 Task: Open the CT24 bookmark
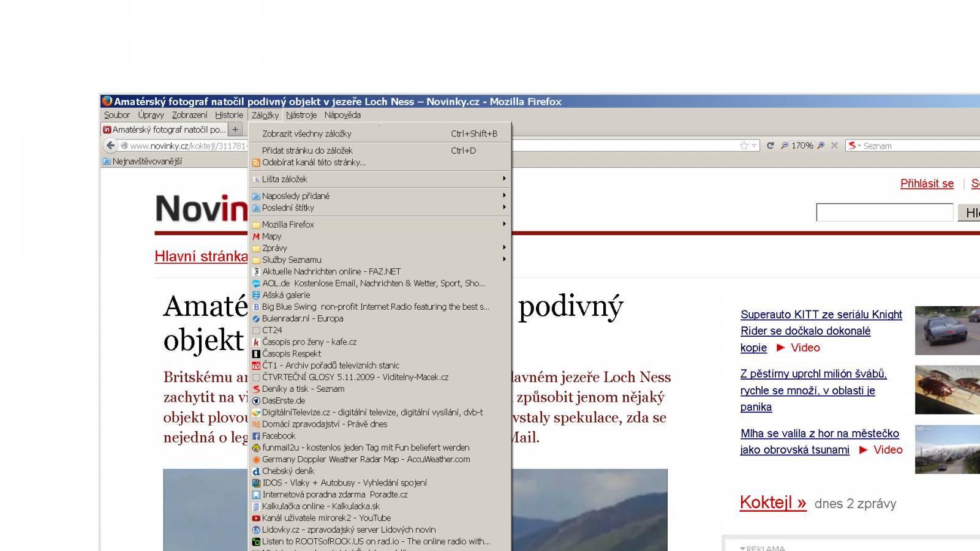[380, 330]
